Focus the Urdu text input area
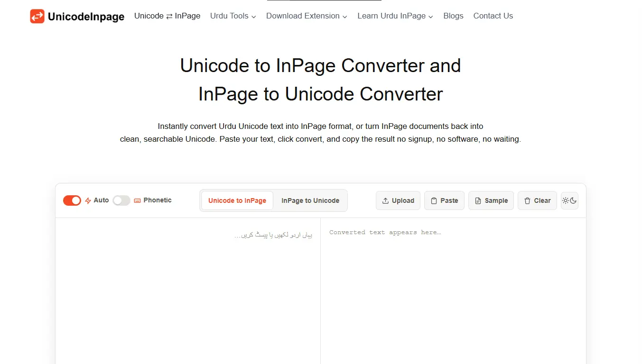642x364 pixels. 188,291
